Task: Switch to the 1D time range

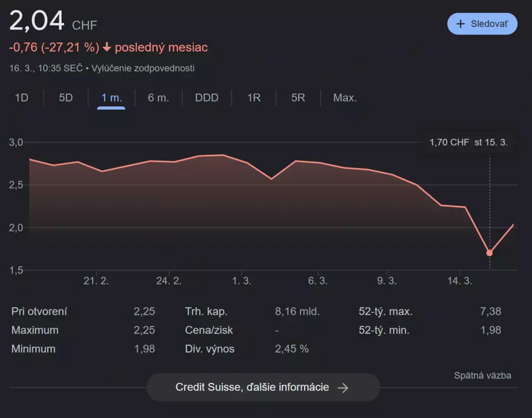Action: [20, 98]
